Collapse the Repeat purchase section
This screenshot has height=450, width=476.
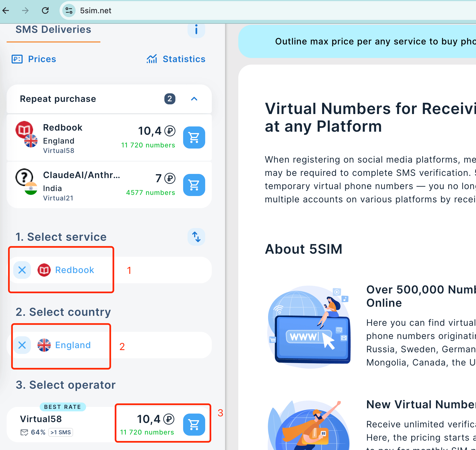[194, 99]
